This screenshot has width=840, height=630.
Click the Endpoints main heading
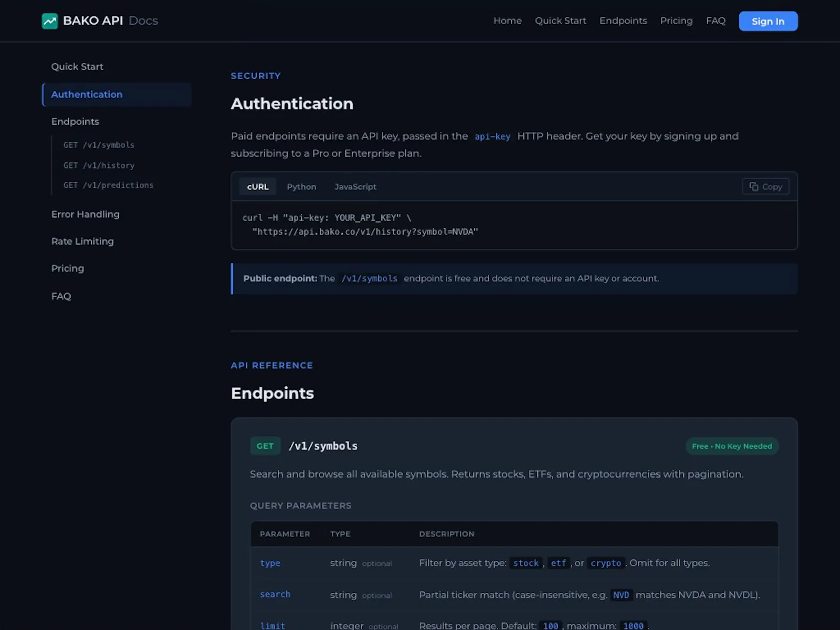pyautogui.click(x=272, y=393)
